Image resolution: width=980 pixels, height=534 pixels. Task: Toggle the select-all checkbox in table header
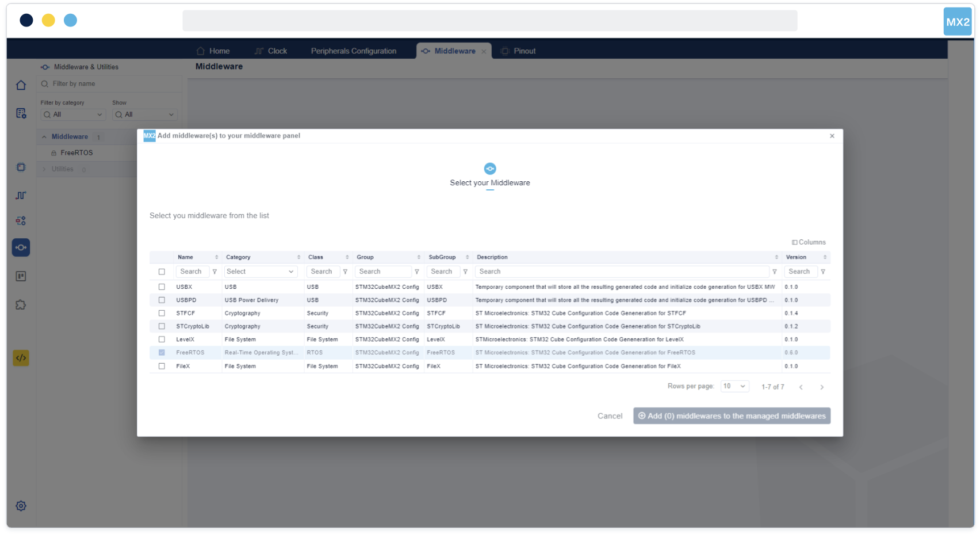(162, 272)
